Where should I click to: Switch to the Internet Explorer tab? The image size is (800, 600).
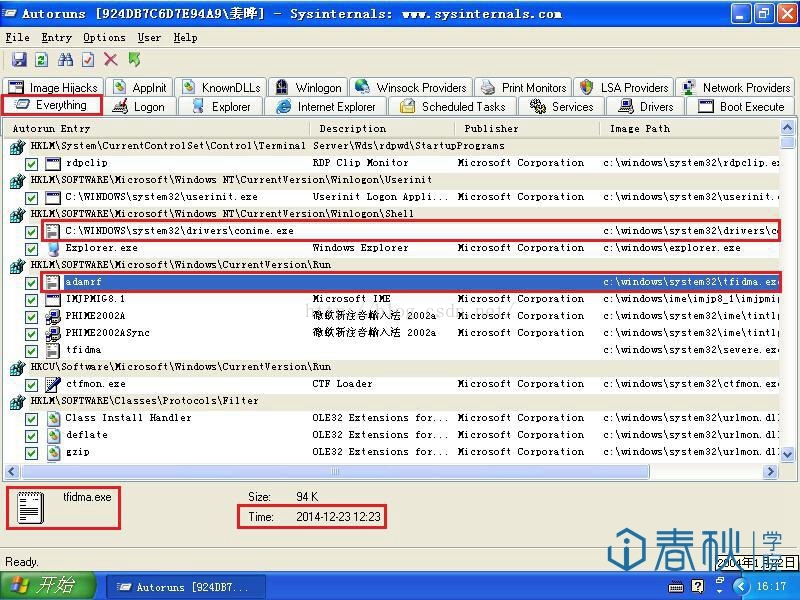(326, 107)
